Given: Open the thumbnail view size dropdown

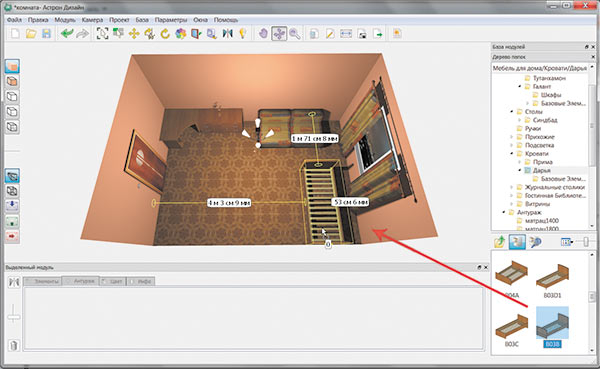Looking at the screenshot, I should (567, 242).
